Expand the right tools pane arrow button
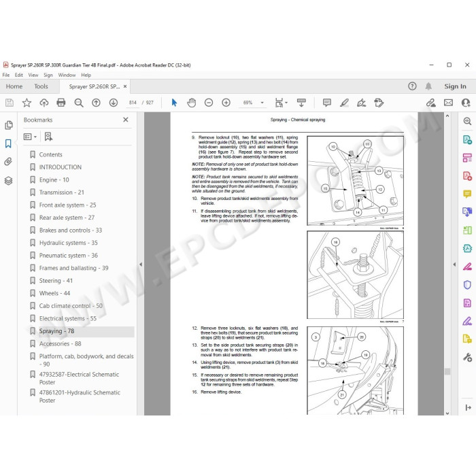The image size is (476, 476). point(468,408)
